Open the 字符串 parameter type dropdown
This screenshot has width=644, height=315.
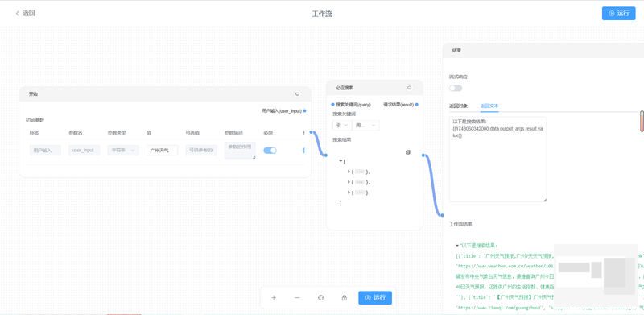tap(123, 151)
